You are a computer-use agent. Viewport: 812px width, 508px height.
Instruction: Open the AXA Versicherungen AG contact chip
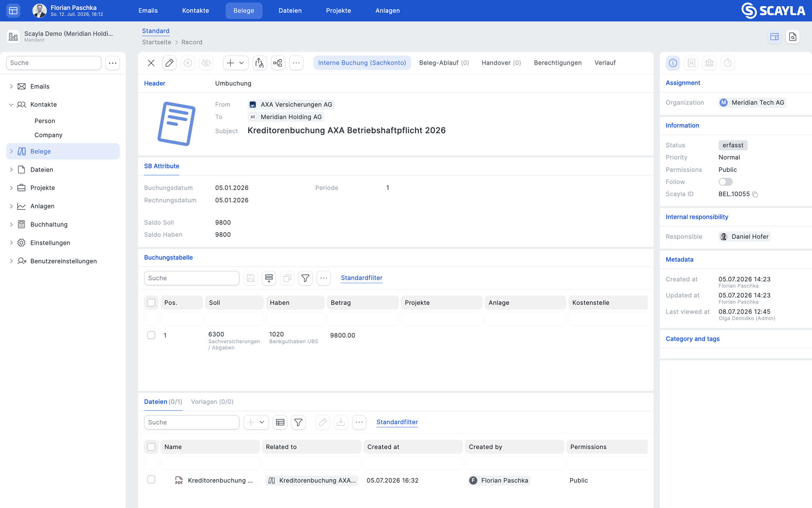pos(291,105)
